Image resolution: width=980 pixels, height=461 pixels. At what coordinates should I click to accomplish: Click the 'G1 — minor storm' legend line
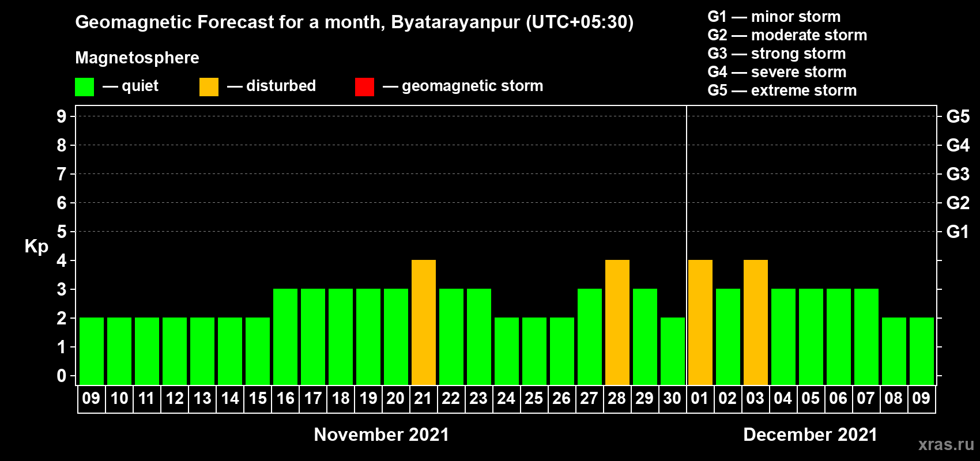(774, 17)
